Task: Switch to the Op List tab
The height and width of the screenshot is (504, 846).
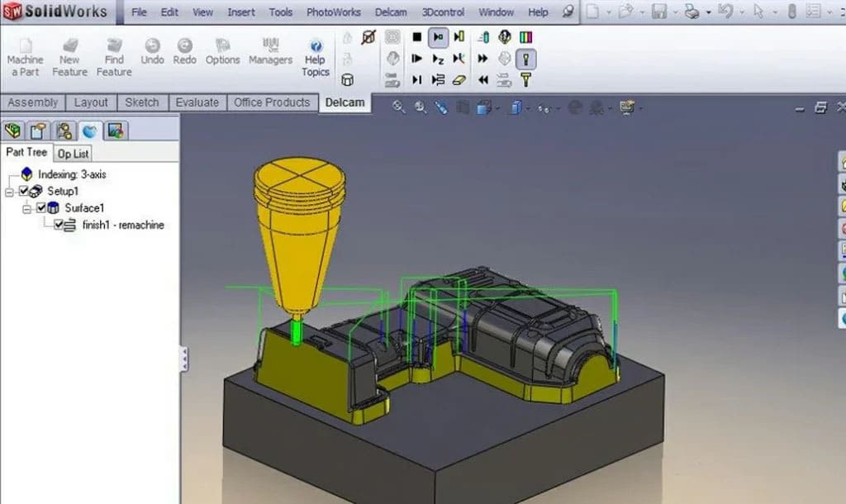Action: click(x=73, y=154)
